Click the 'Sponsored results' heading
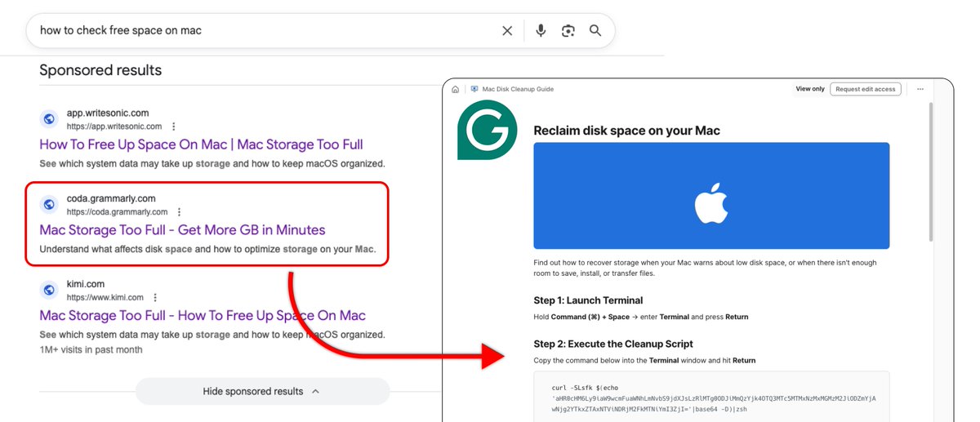This screenshot has height=422, width=980. 100,70
